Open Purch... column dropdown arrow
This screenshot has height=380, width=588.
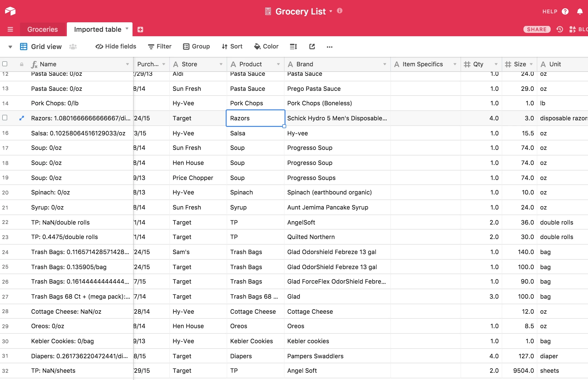coord(164,64)
